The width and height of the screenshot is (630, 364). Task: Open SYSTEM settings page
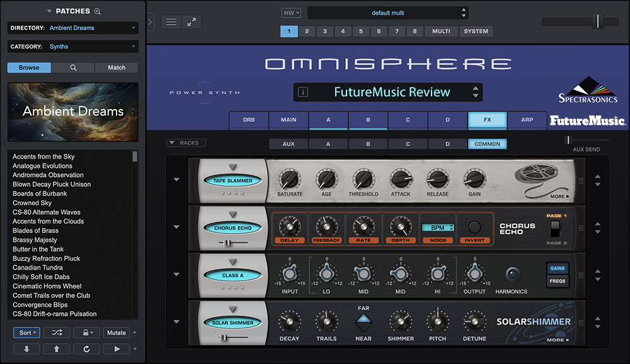476,31
